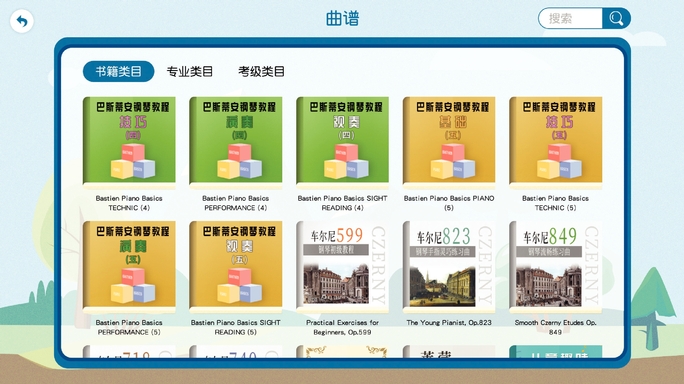
Task: Open Bastien PERFORMANCE (4) book cover
Action: point(236,142)
